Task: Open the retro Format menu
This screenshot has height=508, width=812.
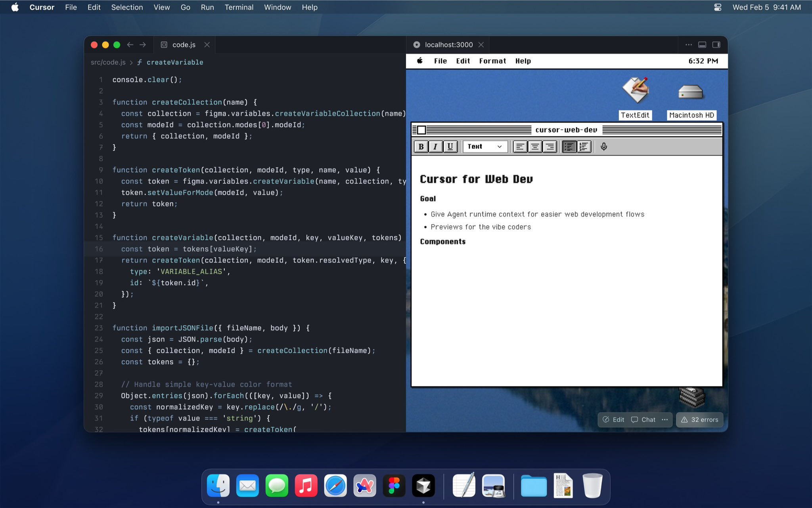Action: (x=492, y=61)
